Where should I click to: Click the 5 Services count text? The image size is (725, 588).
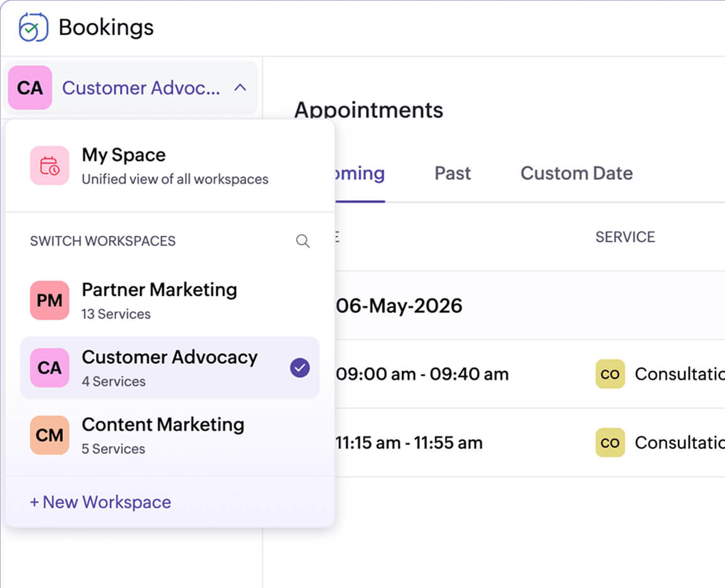click(113, 449)
